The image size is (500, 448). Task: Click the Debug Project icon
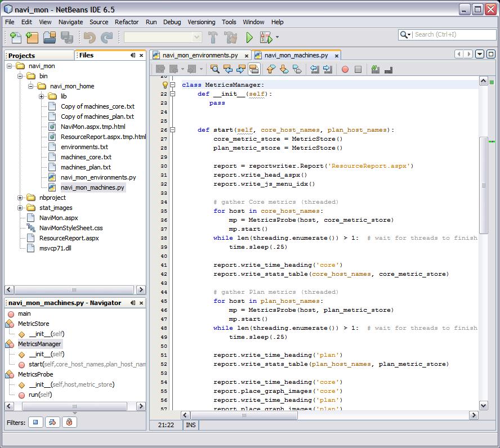coord(266,38)
